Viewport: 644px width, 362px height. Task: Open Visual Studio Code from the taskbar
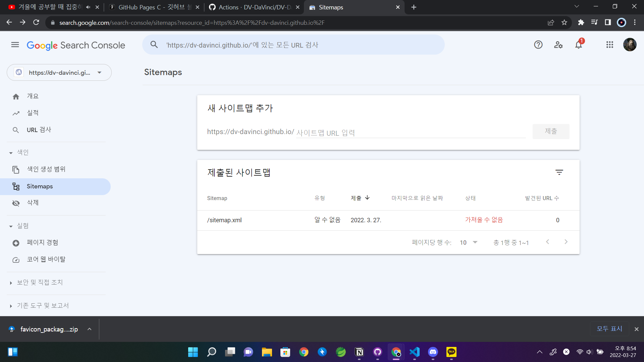coord(414,352)
